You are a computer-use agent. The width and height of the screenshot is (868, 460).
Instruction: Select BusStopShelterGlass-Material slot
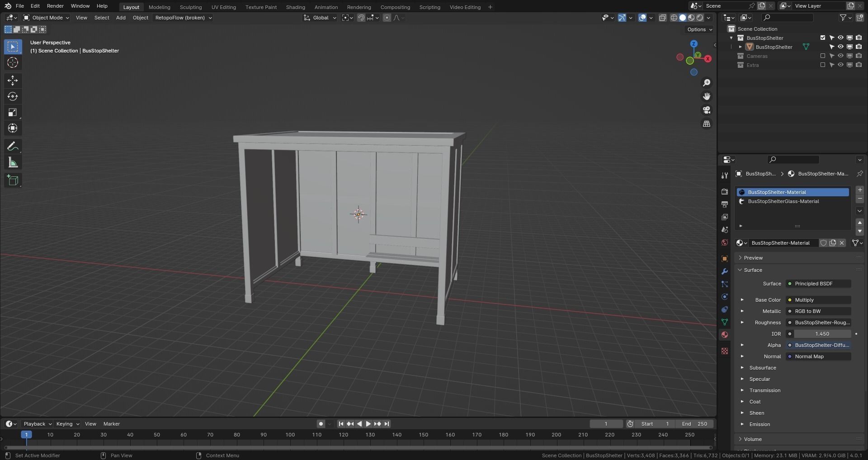click(x=793, y=201)
